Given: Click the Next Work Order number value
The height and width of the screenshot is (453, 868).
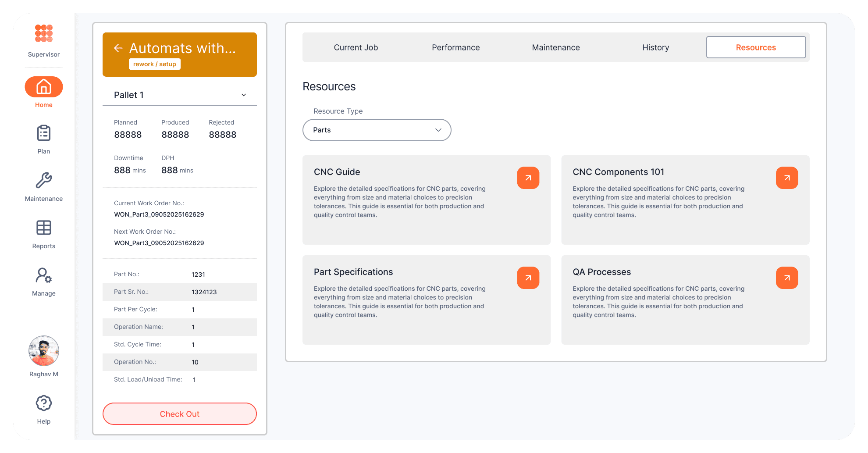Looking at the screenshot, I should pos(159,243).
